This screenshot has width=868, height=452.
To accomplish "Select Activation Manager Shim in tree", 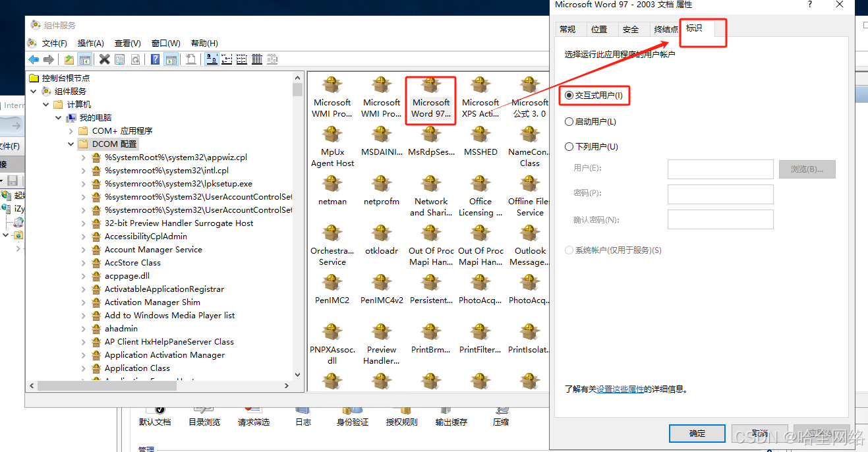I will (x=152, y=302).
